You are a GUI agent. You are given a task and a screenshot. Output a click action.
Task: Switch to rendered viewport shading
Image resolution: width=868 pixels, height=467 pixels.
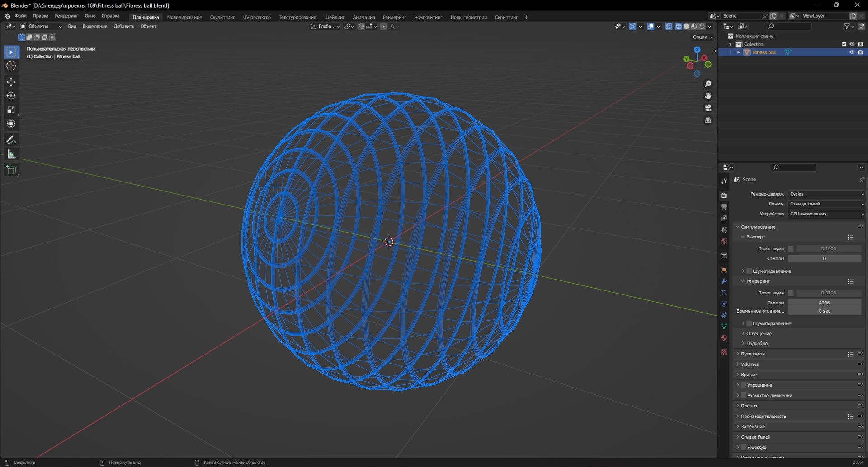pyautogui.click(x=702, y=27)
